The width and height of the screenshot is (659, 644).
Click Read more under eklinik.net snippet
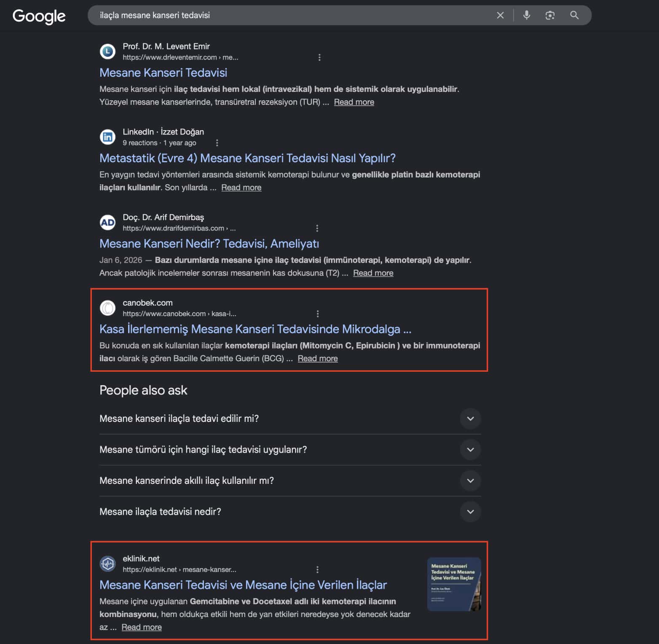pos(142,627)
